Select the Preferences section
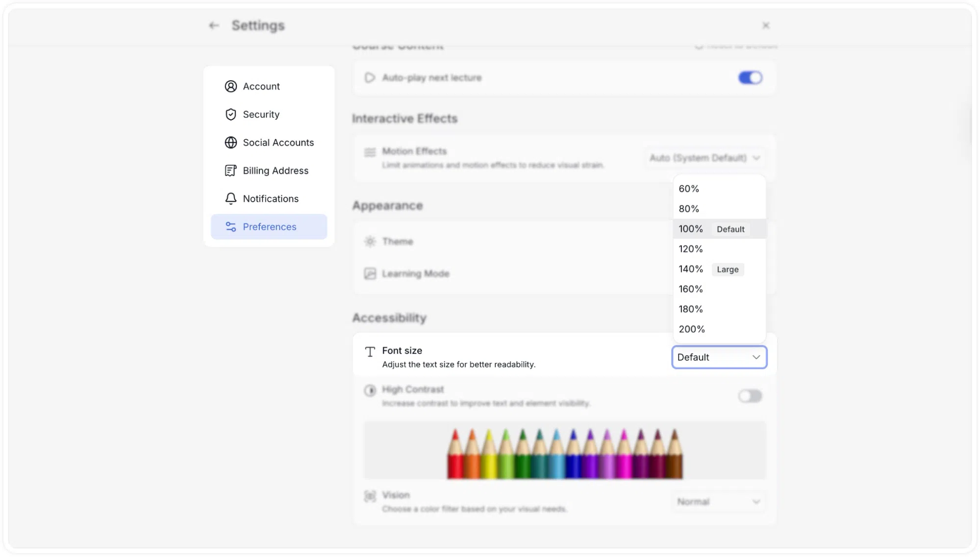Viewport: 980px width, 557px height. 269,227
